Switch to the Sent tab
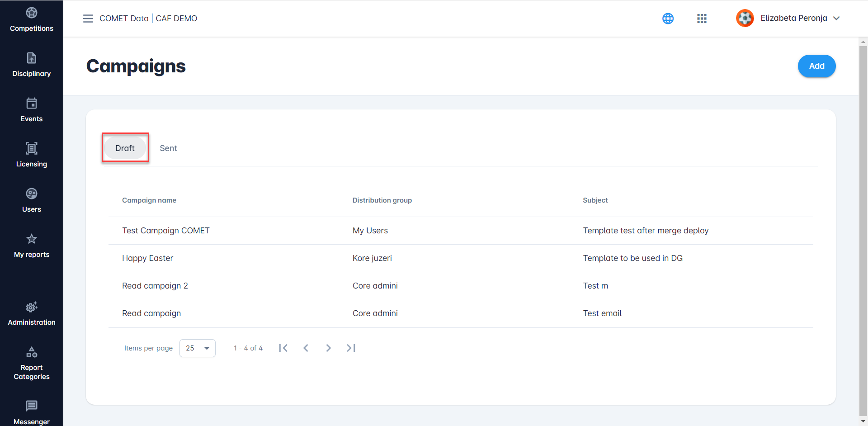The width and height of the screenshot is (868, 426). click(x=168, y=148)
